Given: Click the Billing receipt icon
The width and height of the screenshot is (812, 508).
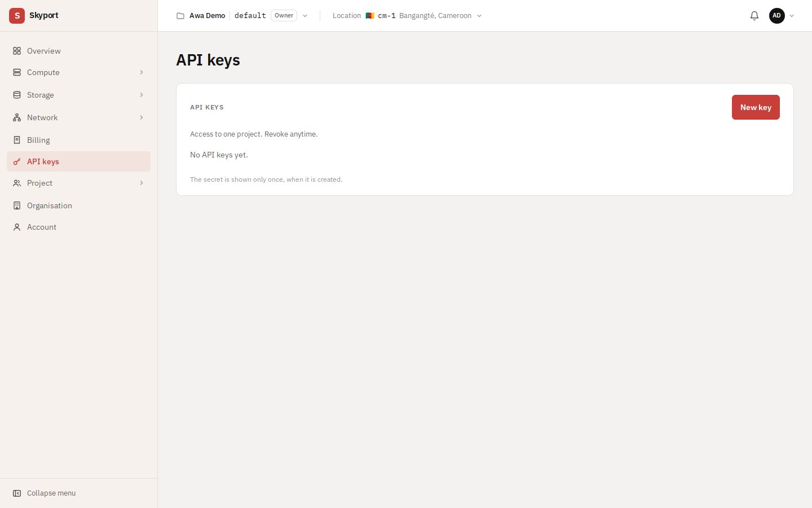Looking at the screenshot, I should (x=17, y=140).
